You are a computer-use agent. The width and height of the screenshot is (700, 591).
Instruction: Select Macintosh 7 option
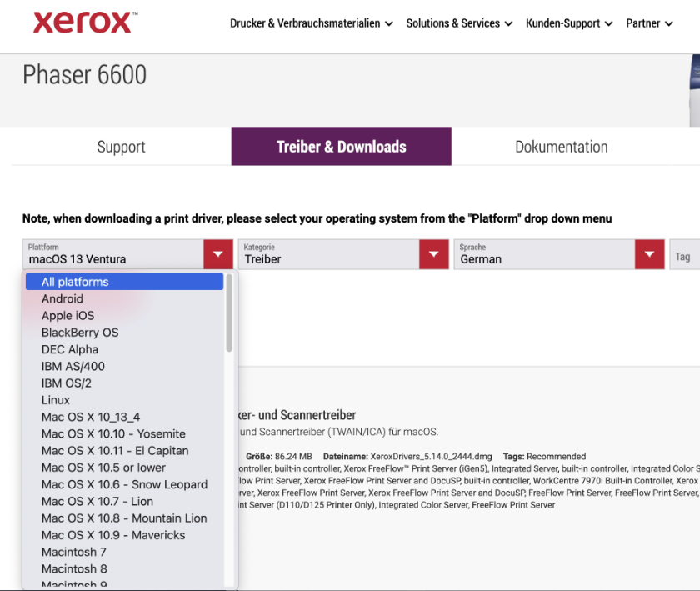pyautogui.click(x=124, y=552)
